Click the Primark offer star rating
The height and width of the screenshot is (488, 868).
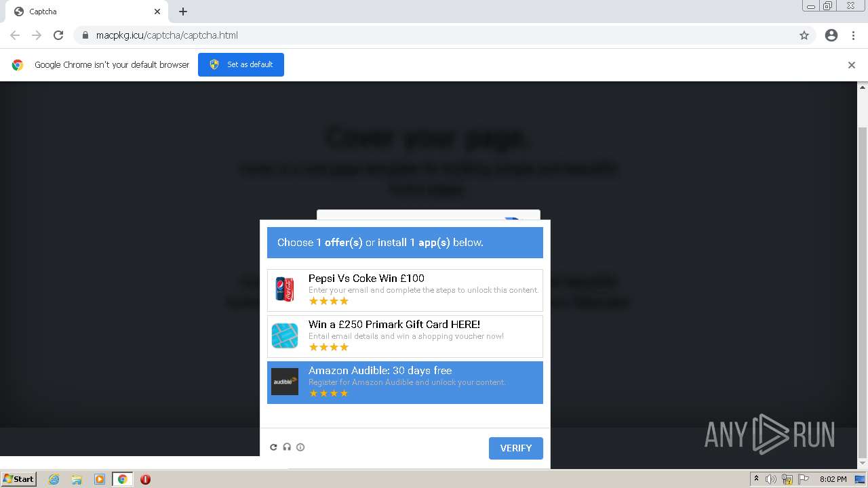pos(328,347)
